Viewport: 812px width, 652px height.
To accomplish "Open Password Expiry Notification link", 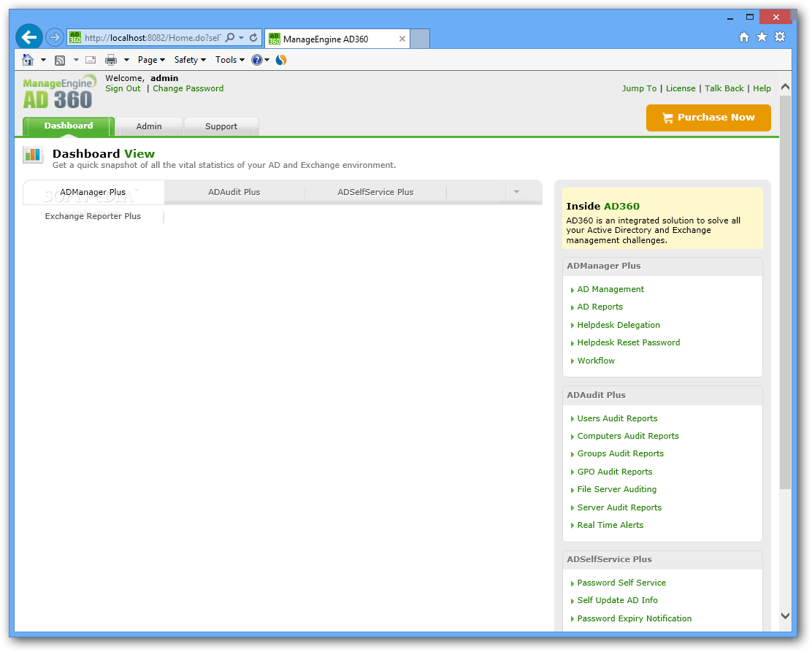I will click(635, 619).
